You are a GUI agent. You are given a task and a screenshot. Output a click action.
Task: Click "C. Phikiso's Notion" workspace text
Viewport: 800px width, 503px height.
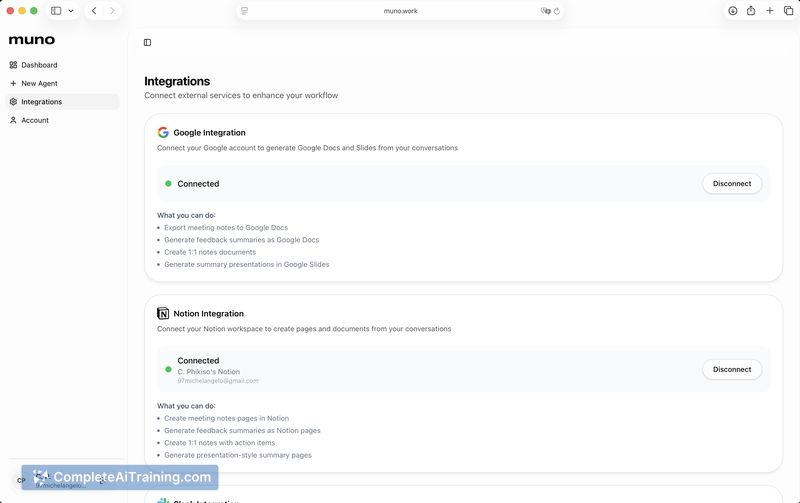point(209,372)
